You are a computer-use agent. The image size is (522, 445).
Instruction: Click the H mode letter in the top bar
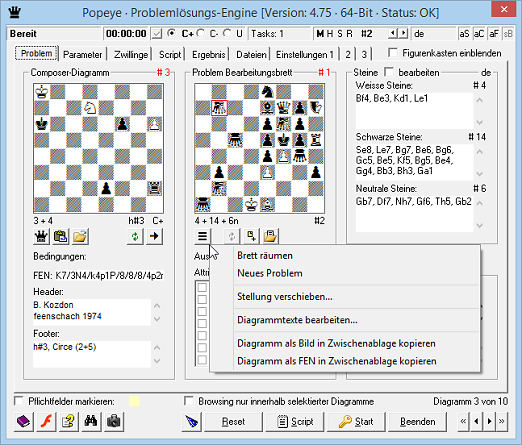point(330,34)
